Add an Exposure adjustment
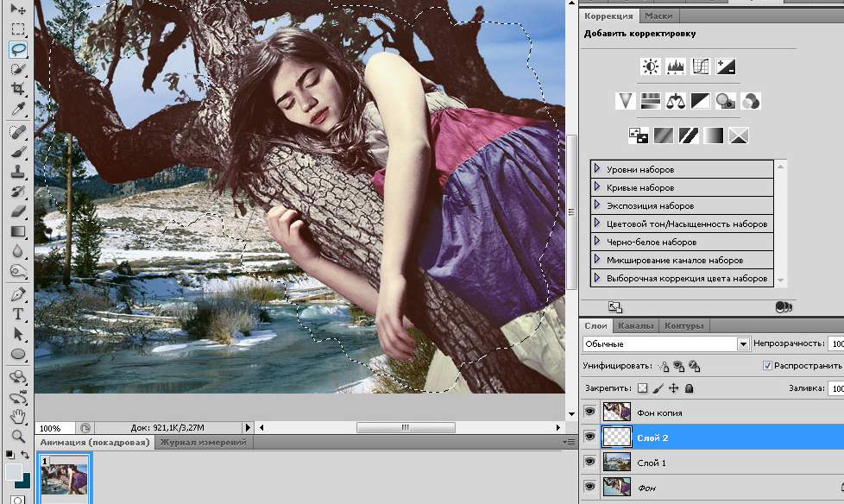Screen dimensions: 844x504 726,66
